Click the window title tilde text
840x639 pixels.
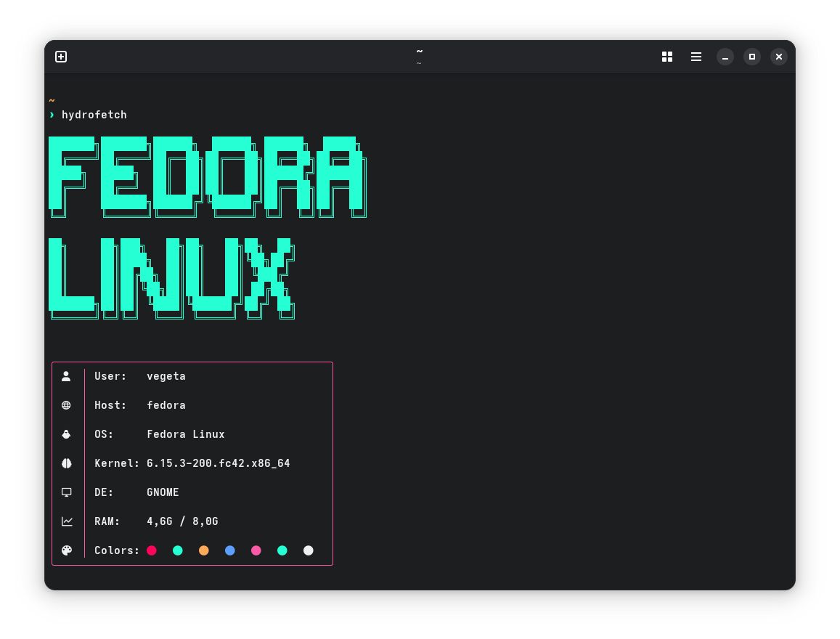[420, 52]
